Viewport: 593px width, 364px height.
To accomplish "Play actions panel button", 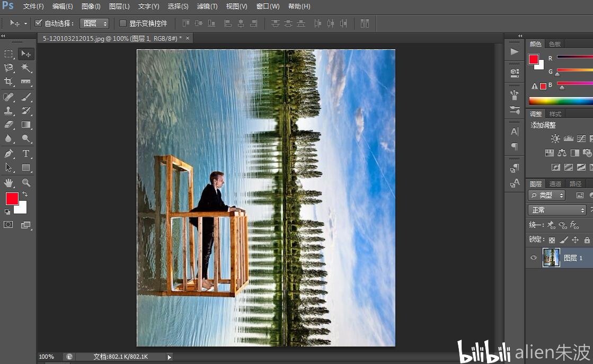I will coord(515,52).
